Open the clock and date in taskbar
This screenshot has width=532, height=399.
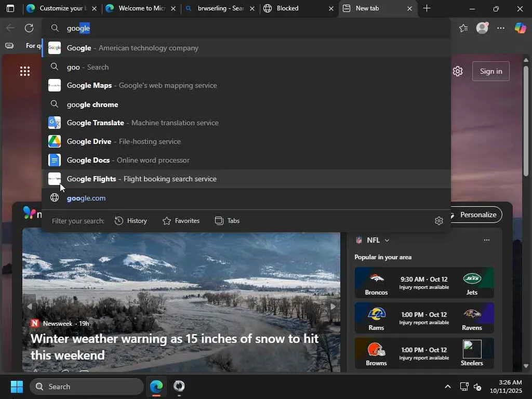tap(506, 387)
